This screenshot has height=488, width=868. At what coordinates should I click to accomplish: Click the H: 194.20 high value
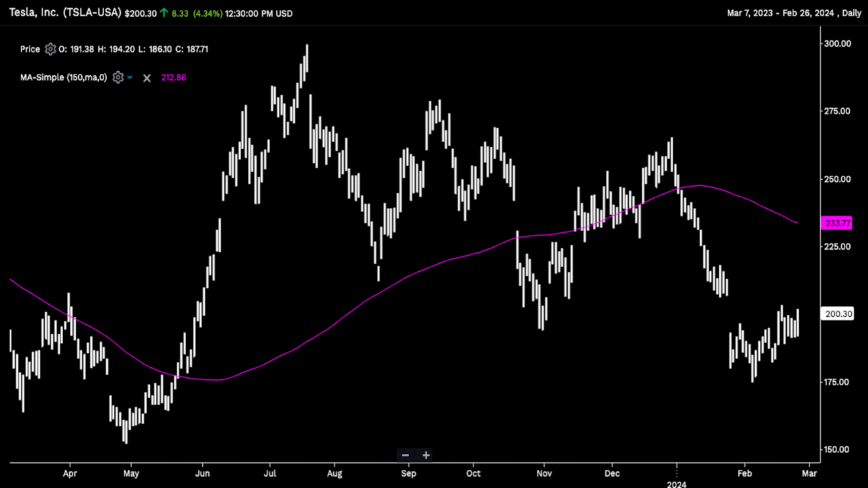coord(116,49)
